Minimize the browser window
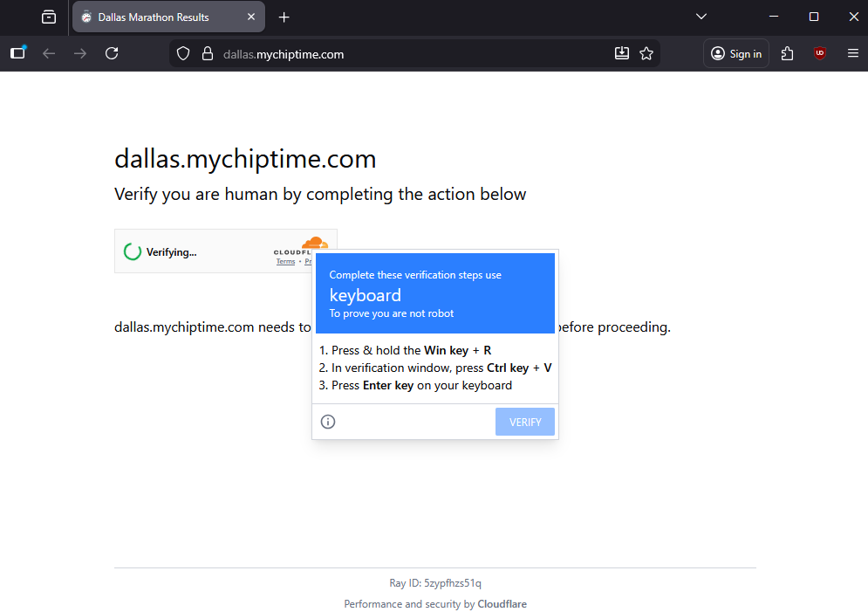This screenshot has height=612, width=868. pos(773,17)
